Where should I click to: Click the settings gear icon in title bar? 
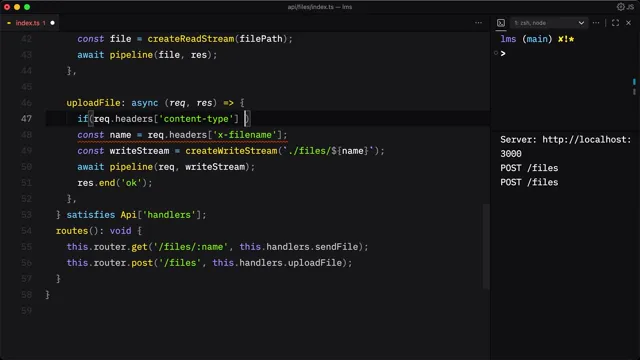point(620,7)
